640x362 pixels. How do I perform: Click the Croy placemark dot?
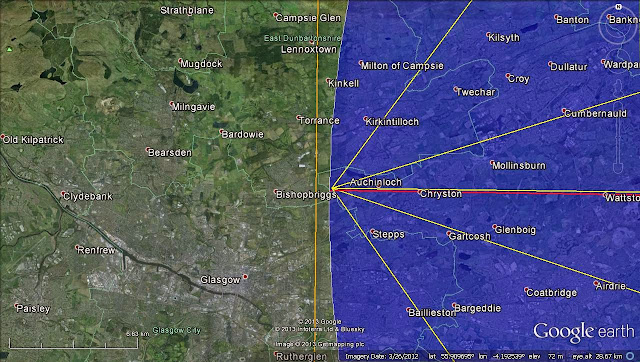point(508,76)
